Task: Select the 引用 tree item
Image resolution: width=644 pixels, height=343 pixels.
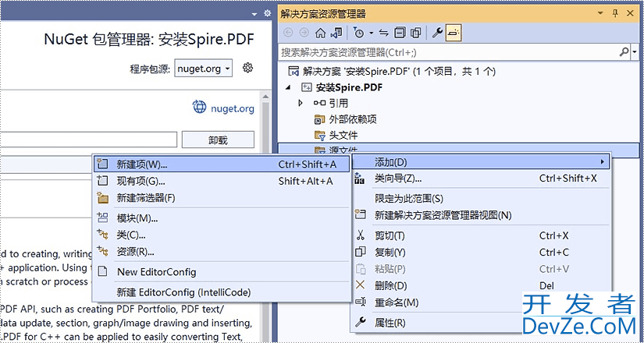Action: pyautogui.click(x=331, y=103)
